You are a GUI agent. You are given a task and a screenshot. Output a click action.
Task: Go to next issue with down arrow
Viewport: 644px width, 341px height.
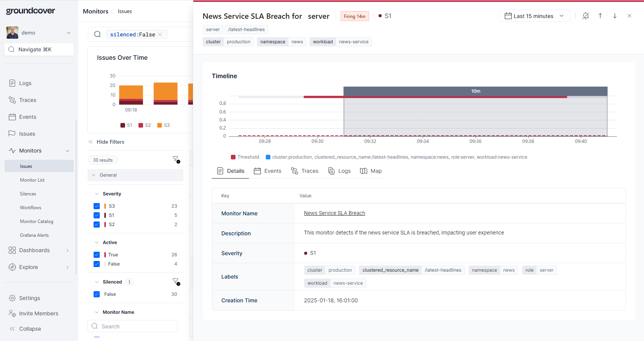tap(614, 16)
